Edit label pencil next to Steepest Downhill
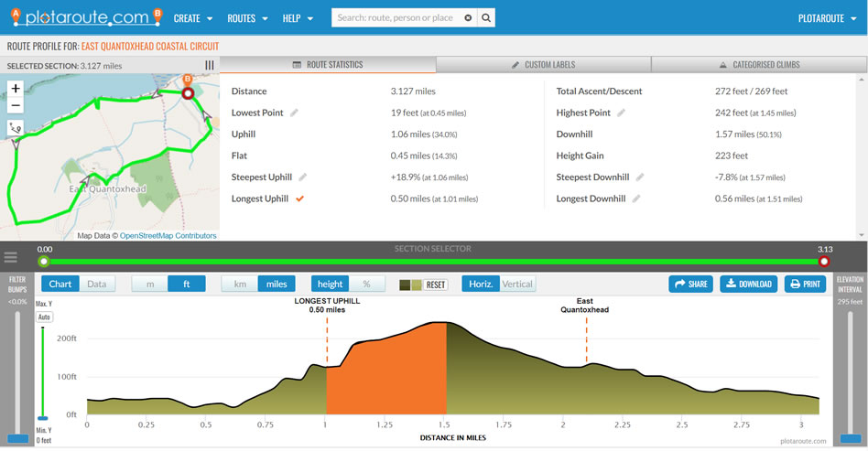The width and height of the screenshot is (868, 451). point(640,177)
